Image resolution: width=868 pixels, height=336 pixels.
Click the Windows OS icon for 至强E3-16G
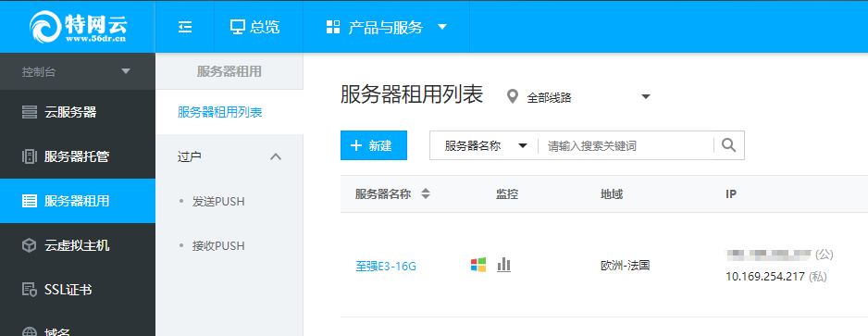(x=478, y=265)
